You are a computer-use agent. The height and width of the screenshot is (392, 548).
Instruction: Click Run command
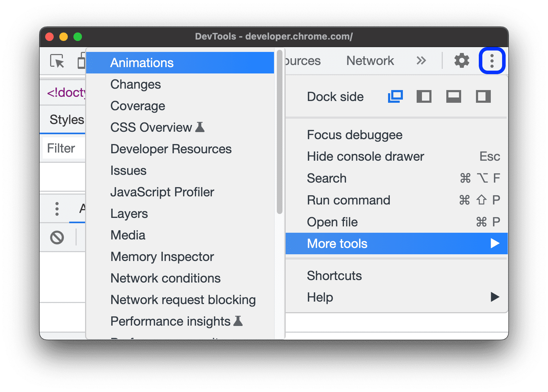[349, 200]
